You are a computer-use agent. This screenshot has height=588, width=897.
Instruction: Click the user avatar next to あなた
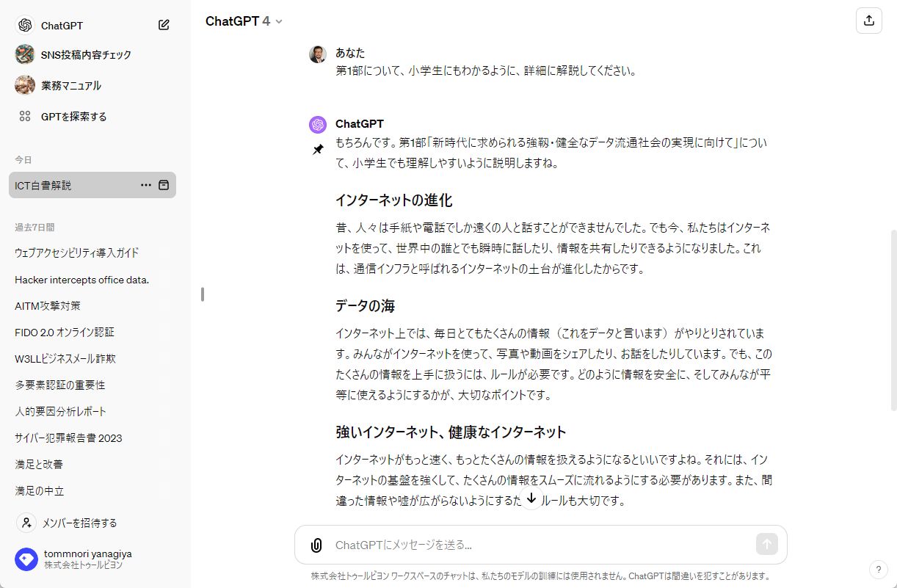coord(318,54)
